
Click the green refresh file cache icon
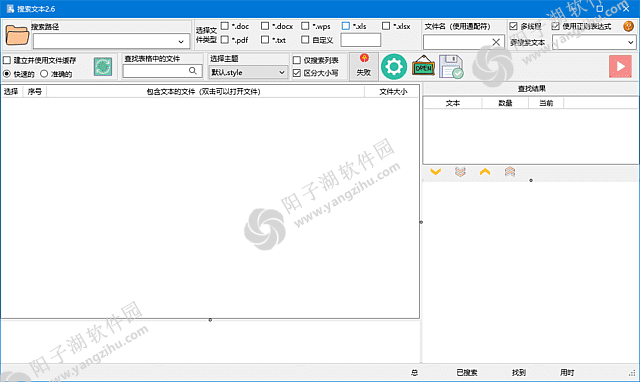[103, 67]
